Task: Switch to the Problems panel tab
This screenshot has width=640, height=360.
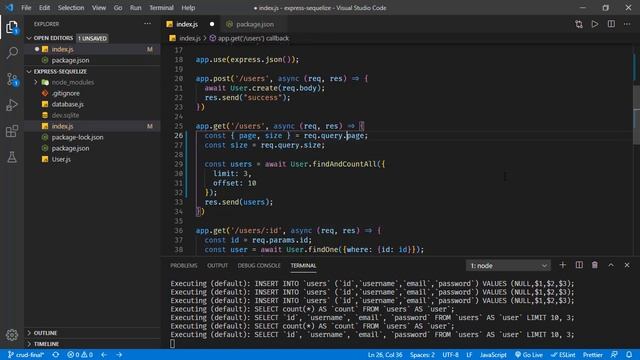Action: click(x=184, y=265)
